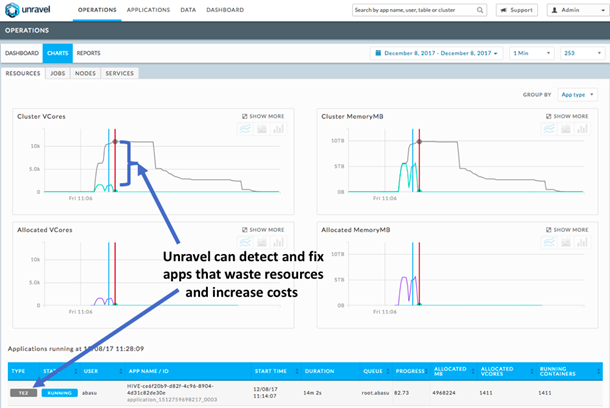Choose area chart icon in Allocated MemoryMB
Image resolution: width=610 pixels, height=408 pixels.
click(566, 242)
